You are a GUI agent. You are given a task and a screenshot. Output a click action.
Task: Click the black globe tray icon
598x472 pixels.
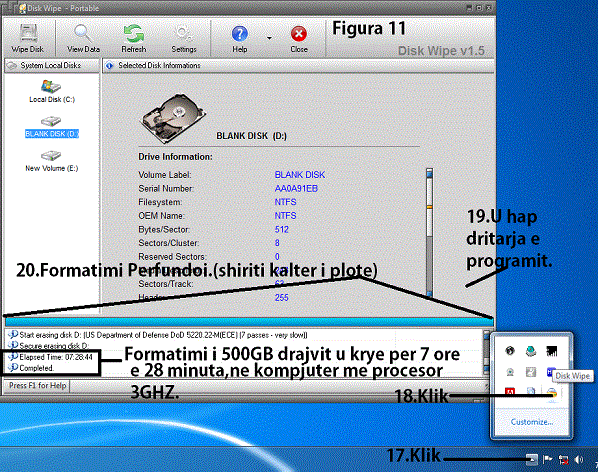coord(510,350)
